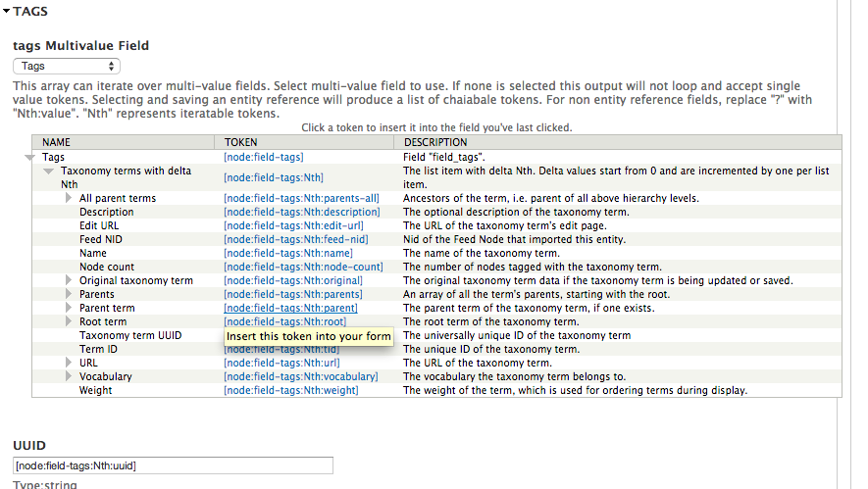Select the 'Edit URL' row name

(x=99, y=225)
